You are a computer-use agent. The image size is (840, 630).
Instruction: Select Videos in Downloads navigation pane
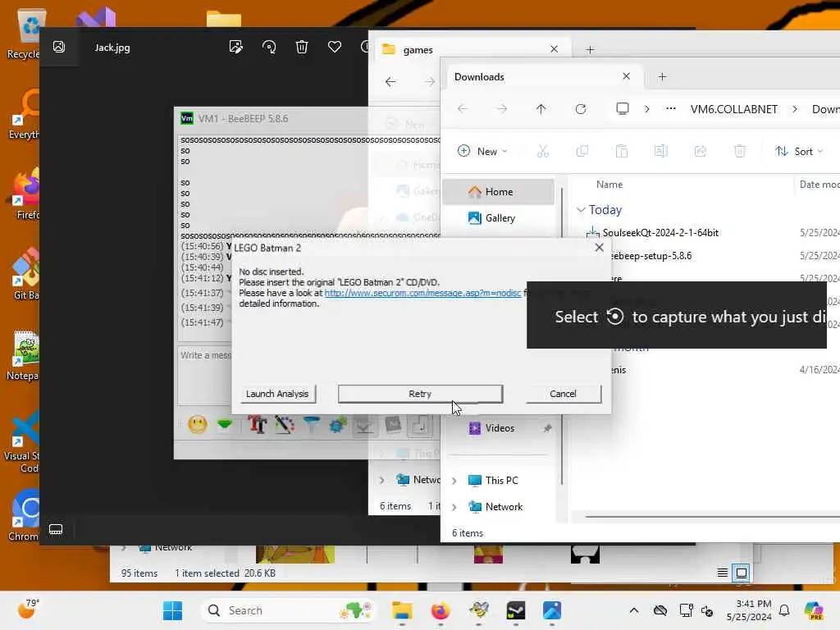pyautogui.click(x=498, y=428)
